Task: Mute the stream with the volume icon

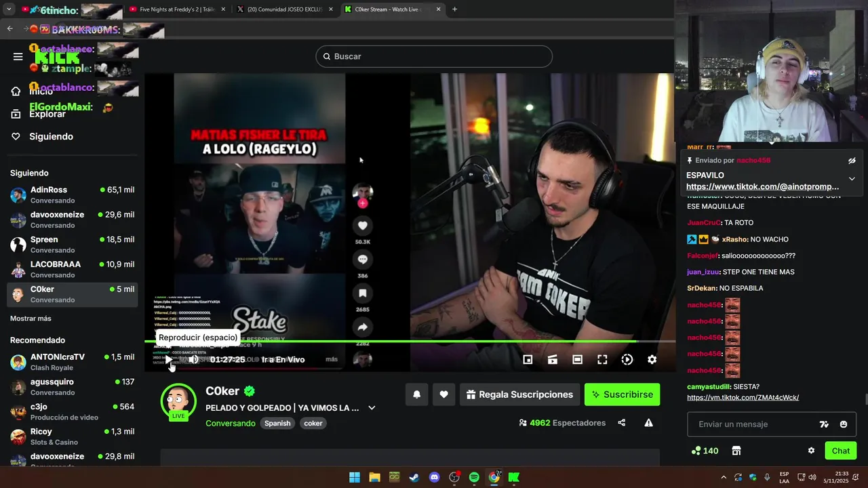Action: pyautogui.click(x=193, y=359)
